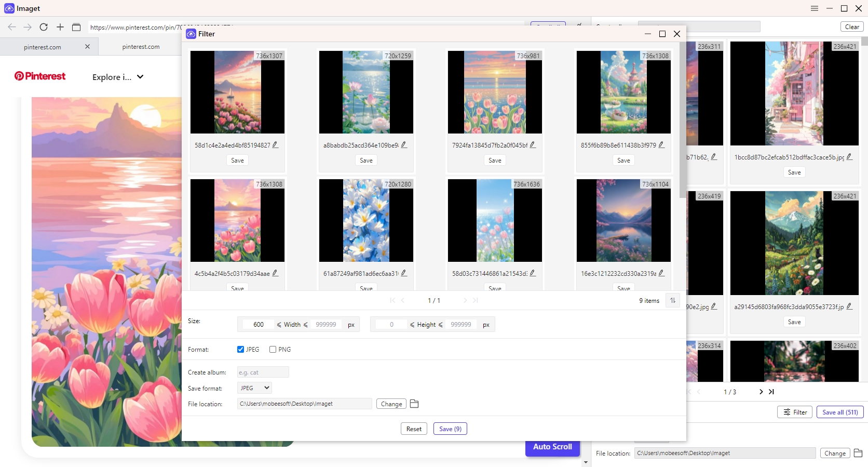This screenshot has width=868, height=467.
Task: Click Change file location in Filter dialog
Action: pos(391,404)
